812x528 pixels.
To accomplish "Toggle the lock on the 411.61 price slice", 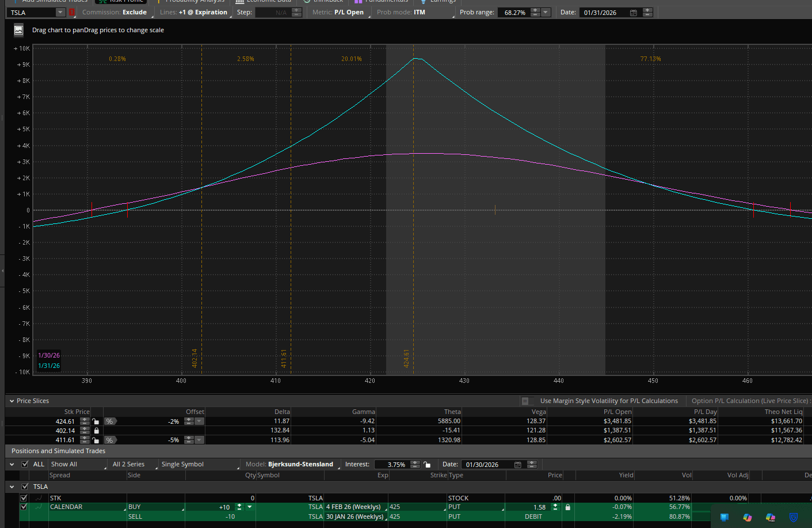I will point(96,440).
